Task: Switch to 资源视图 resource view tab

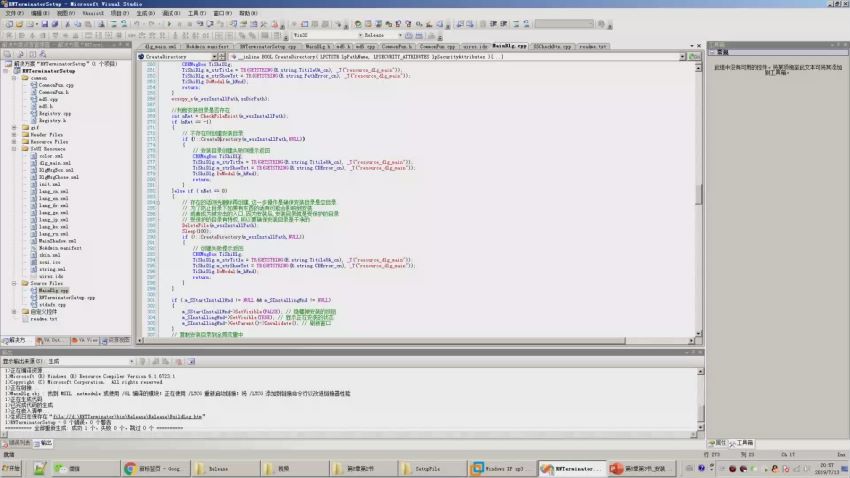Action: (115, 340)
